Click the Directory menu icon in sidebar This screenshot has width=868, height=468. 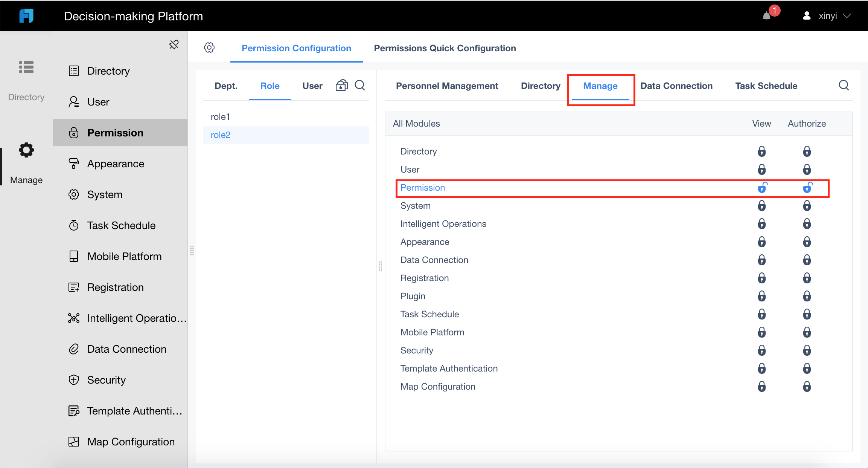click(74, 71)
